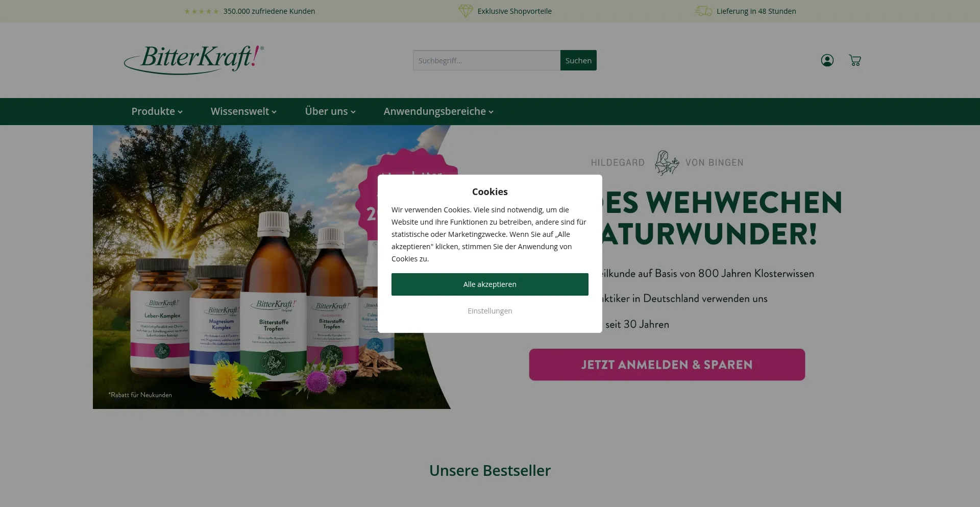Click the '350.000 zufriedene Kunden' text

click(269, 11)
